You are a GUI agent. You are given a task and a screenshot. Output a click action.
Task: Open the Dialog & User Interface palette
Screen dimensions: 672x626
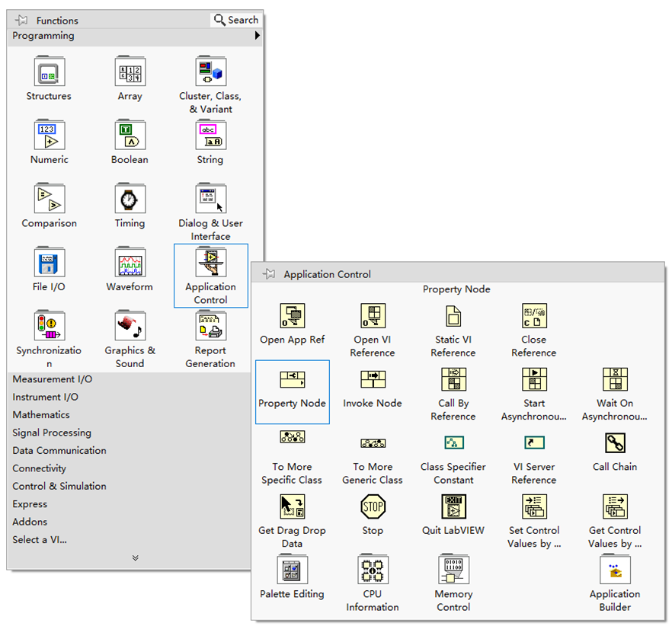point(210,199)
